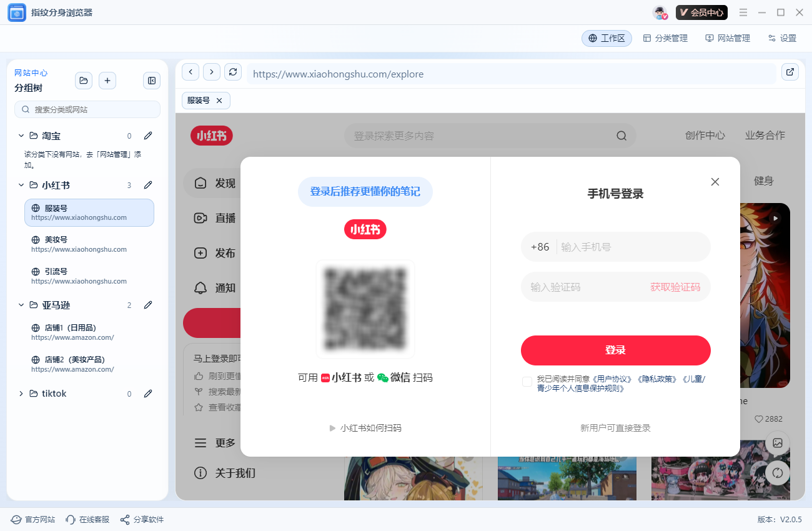The image size is (812, 531).
Task: Switch to the 分类管理 tab
Action: click(665, 38)
